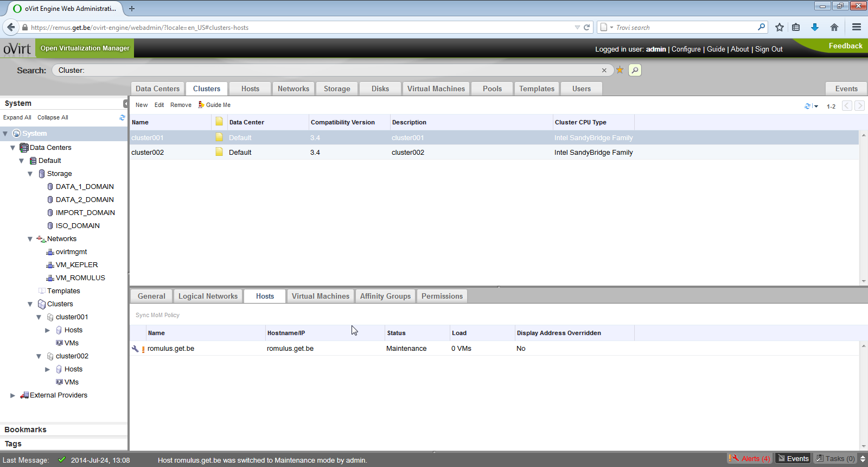Open the Alerts (4) panel
This screenshot has width=868, height=467.
pyautogui.click(x=750, y=458)
